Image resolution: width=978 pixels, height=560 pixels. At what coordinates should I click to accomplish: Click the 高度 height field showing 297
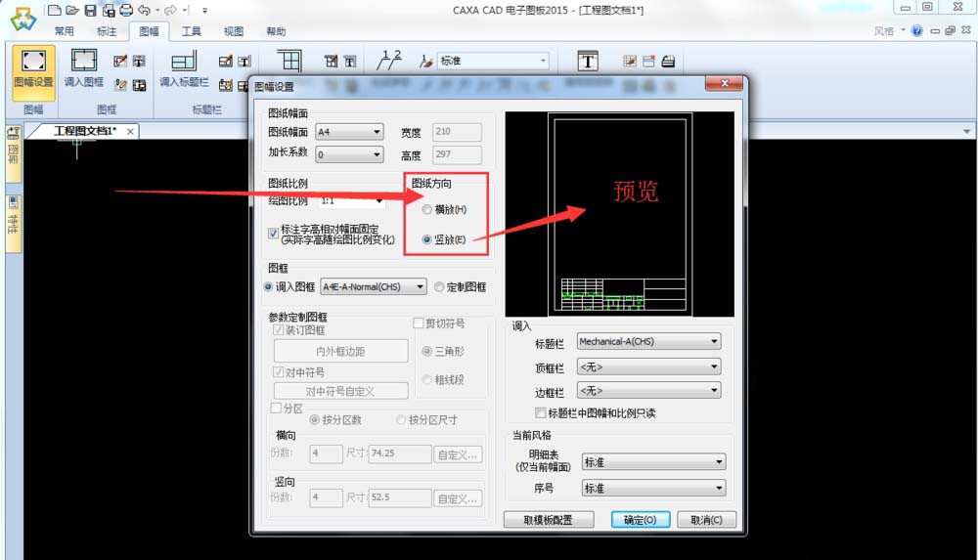point(457,154)
